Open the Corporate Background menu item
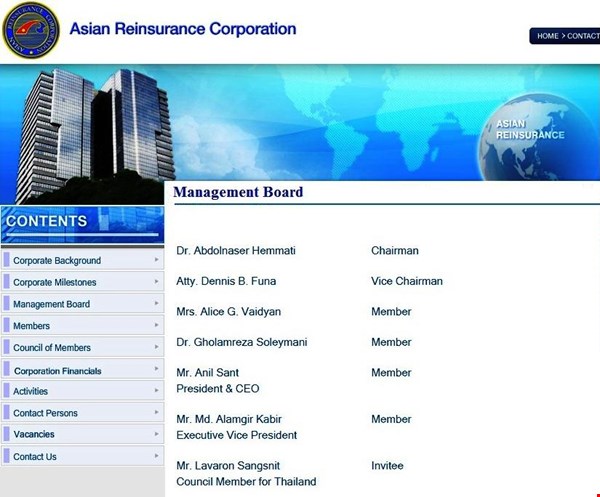The image size is (600, 497). (x=83, y=260)
